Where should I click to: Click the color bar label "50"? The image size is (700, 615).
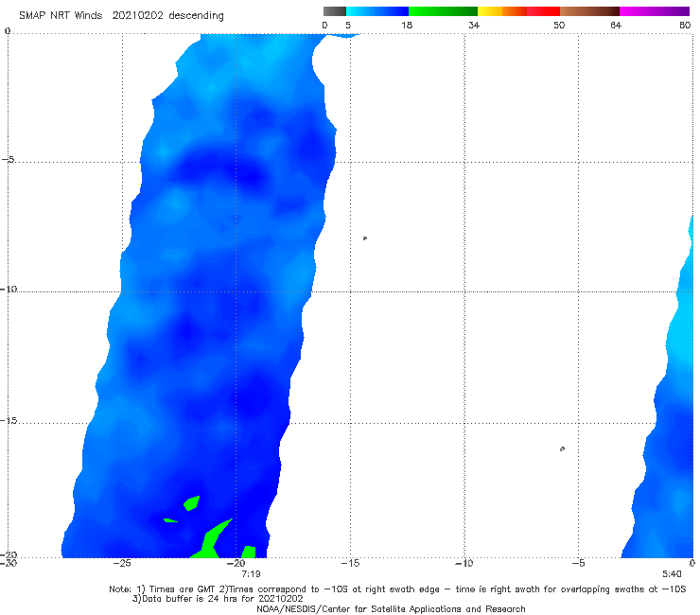[x=559, y=25]
